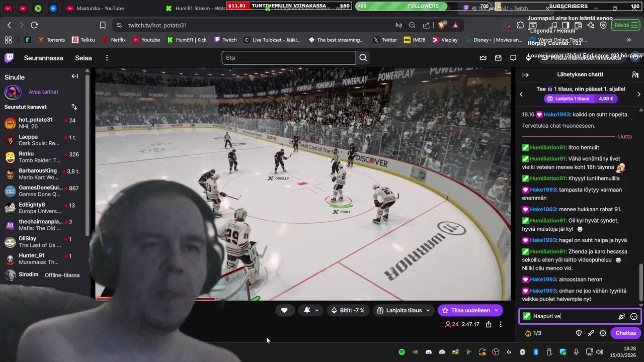
Task: Click the chat celebration party icon
Action: click(x=622, y=317)
